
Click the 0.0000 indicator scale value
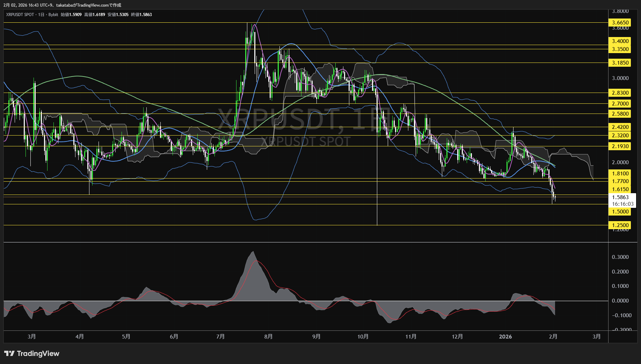[x=620, y=301]
